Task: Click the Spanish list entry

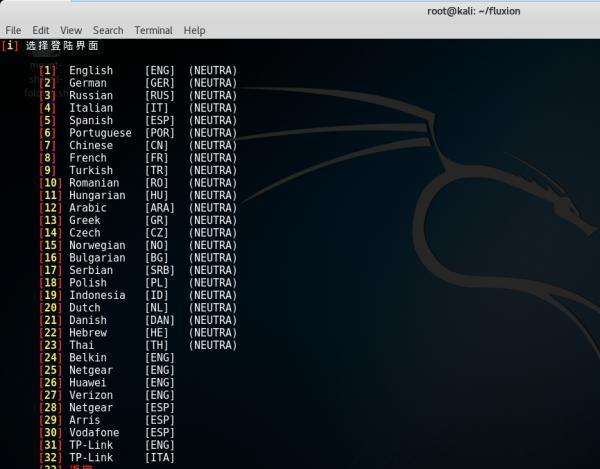Action: click(91, 121)
